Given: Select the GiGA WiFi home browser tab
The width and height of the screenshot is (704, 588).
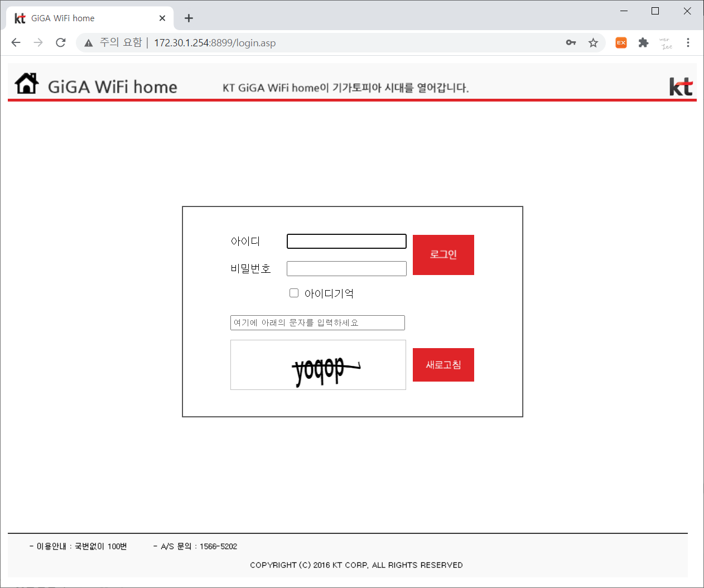Looking at the screenshot, I should pos(90,18).
